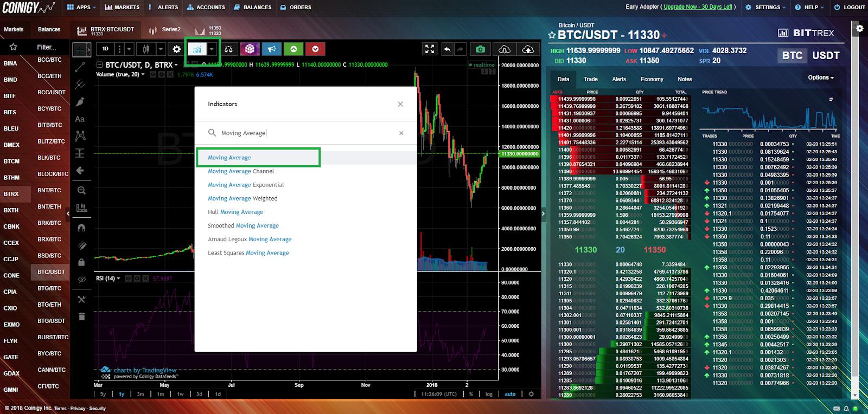868x414 pixels.
Task: Set chart range to 3m
Action: 141,394
